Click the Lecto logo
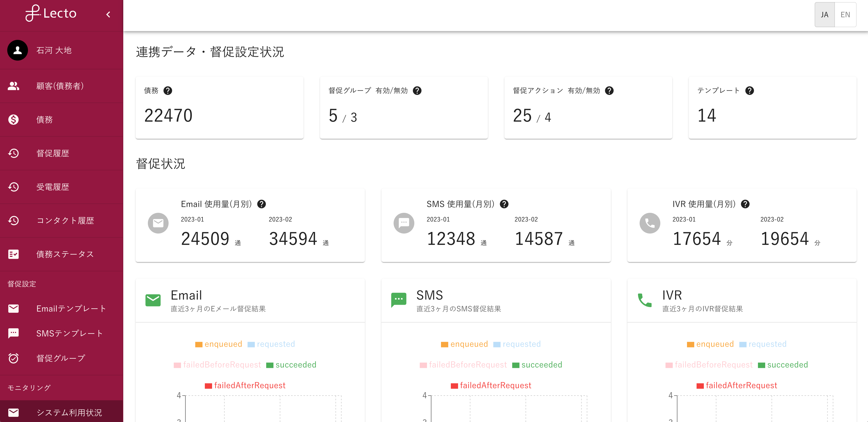868x422 pixels. [51, 13]
